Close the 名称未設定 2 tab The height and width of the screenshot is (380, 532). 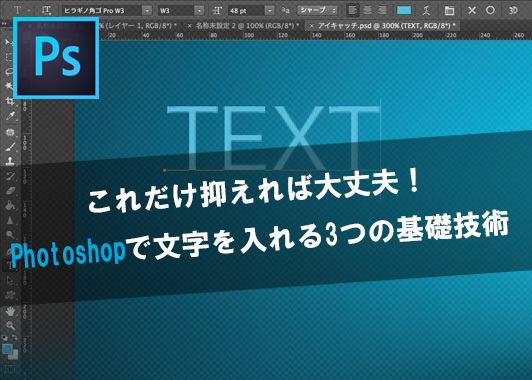click(x=190, y=25)
